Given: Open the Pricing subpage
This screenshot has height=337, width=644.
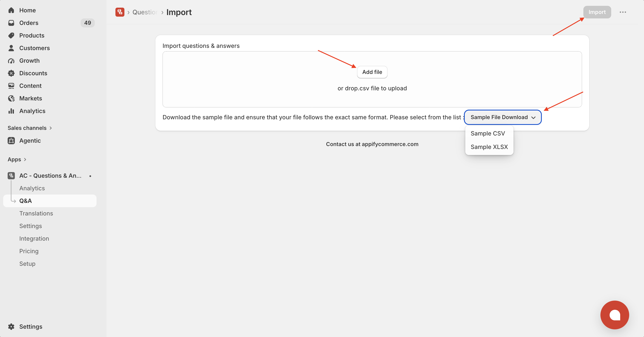Looking at the screenshot, I should tap(29, 251).
